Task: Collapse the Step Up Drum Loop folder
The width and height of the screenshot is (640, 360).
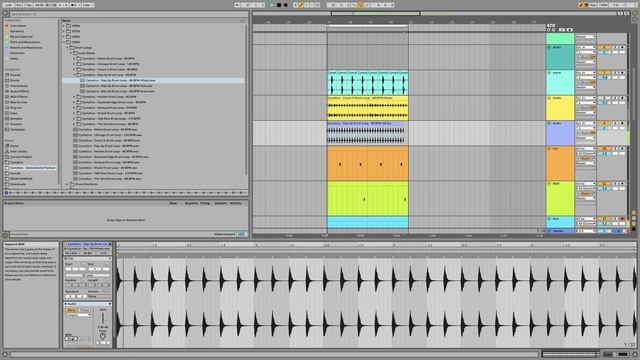Action: (x=74, y=75)
